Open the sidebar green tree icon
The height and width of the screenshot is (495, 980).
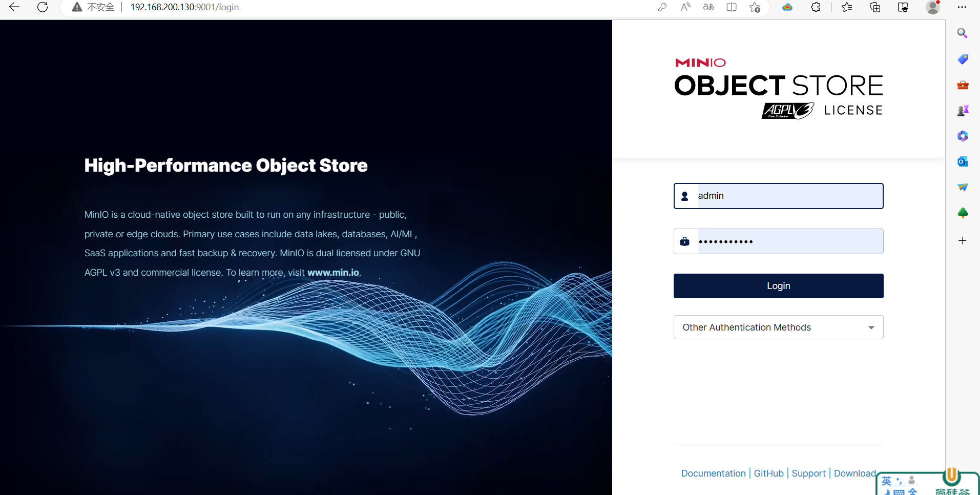click(963, 213)
